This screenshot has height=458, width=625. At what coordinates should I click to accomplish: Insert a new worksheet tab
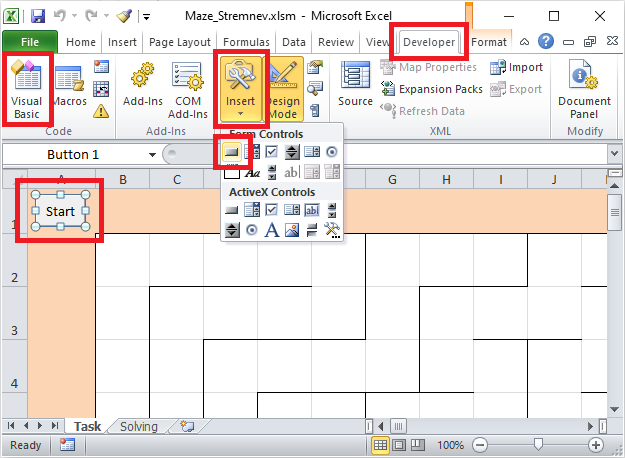click(x=187, y=426)
